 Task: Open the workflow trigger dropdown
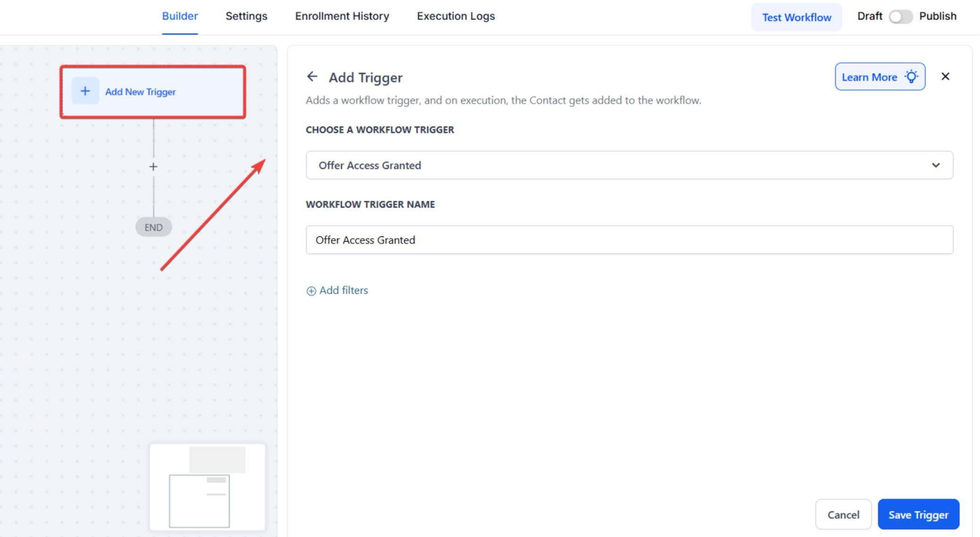click(x=629, y=165)
